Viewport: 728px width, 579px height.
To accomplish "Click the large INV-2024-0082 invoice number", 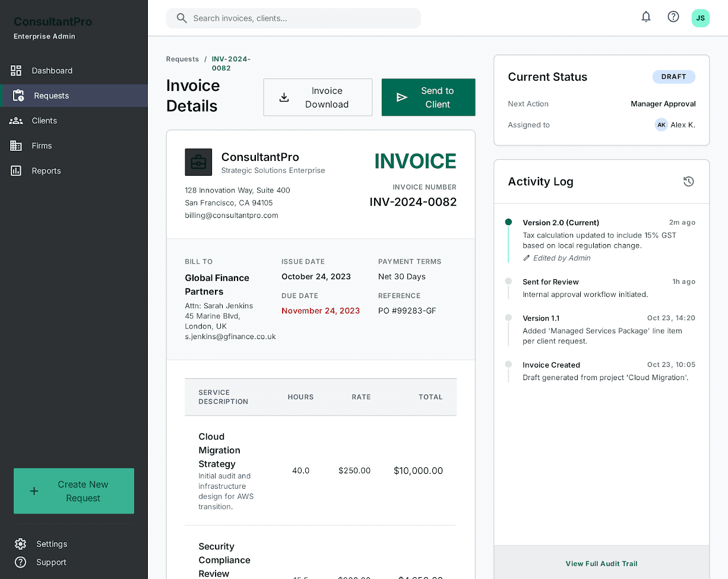I will tap(413, 202).
